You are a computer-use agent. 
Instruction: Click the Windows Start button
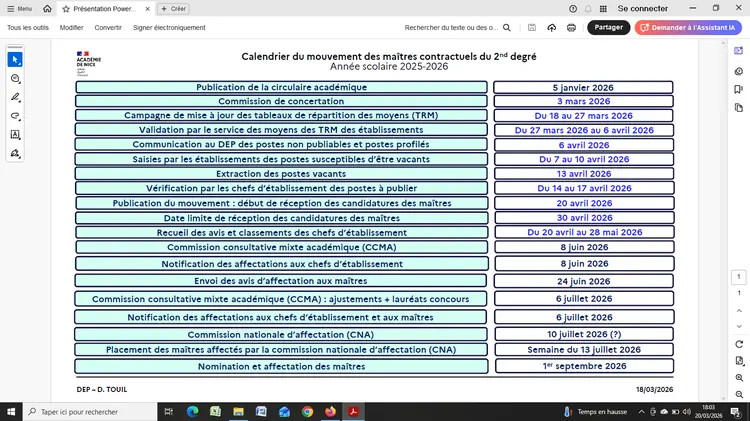coord(11,411)
